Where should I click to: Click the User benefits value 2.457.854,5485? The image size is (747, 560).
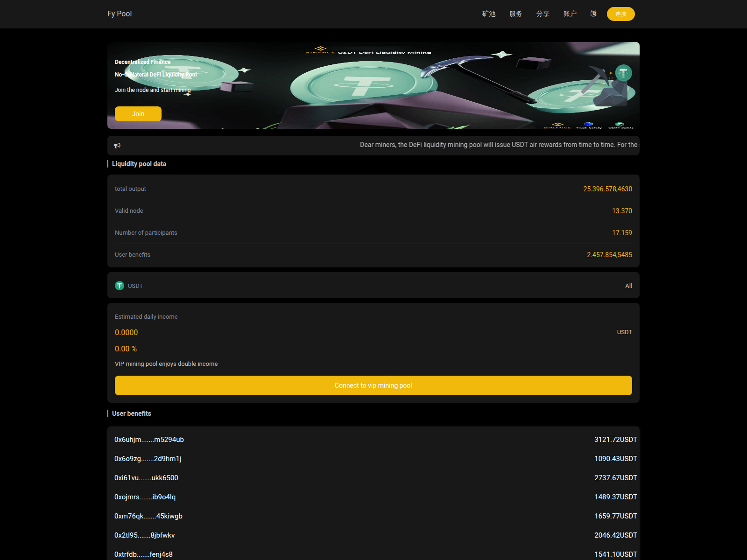[x=609, y=255]
